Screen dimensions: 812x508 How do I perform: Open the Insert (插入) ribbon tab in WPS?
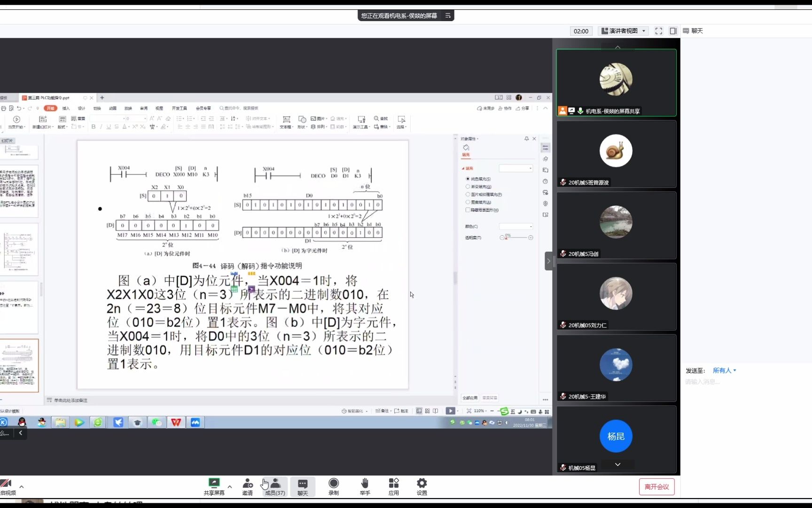click(66, 108)
